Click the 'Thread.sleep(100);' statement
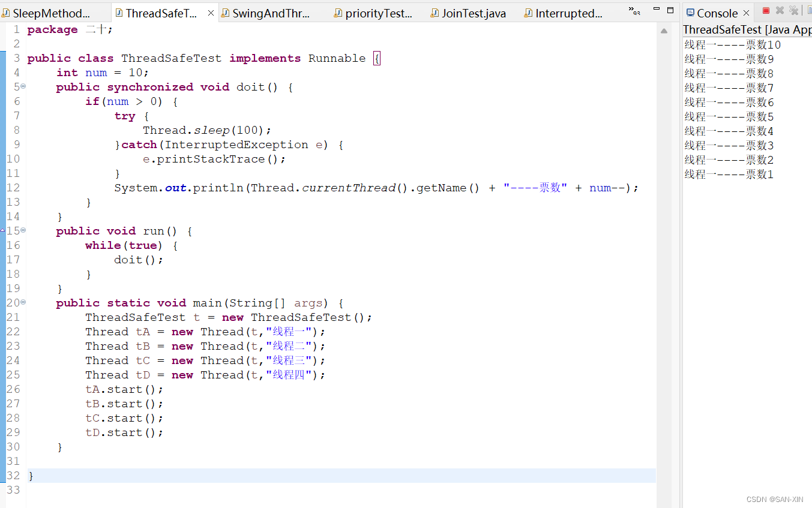 tap(207, 130)
